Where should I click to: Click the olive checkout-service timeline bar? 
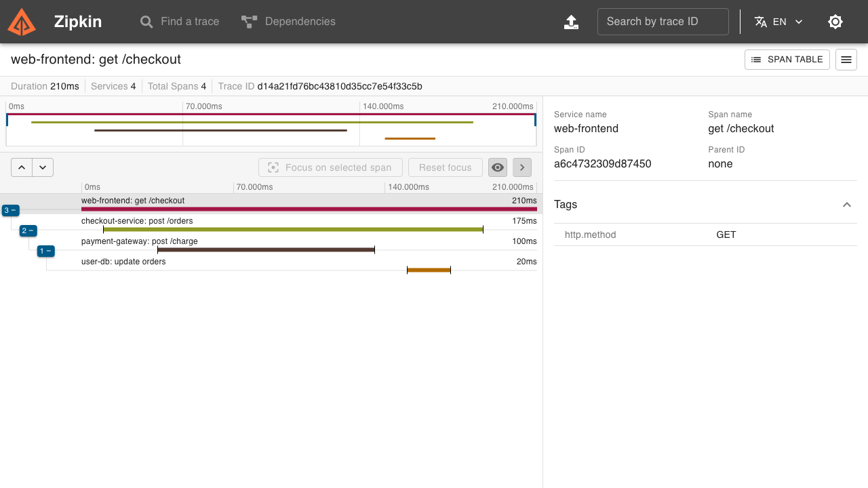(293, 230)
